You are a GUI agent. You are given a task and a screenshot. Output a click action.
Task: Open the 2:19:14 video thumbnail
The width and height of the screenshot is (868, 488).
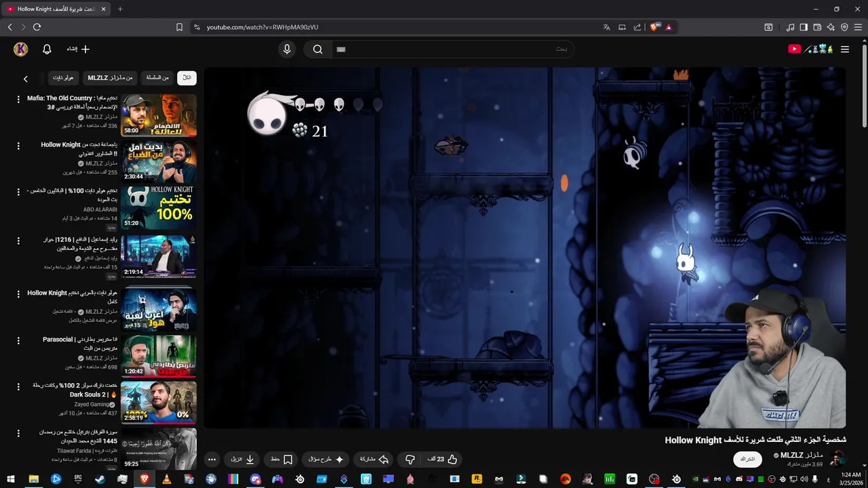159,256
